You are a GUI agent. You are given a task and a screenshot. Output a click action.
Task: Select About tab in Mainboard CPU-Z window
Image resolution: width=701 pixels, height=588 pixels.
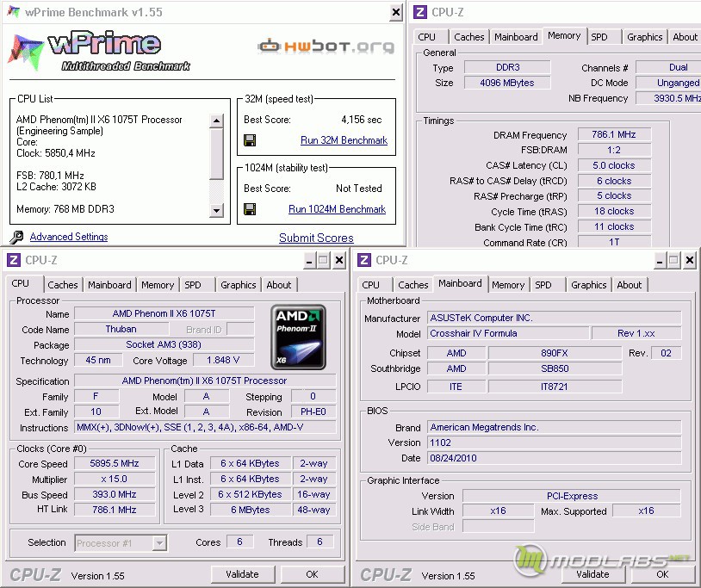(x=629, y=285)
